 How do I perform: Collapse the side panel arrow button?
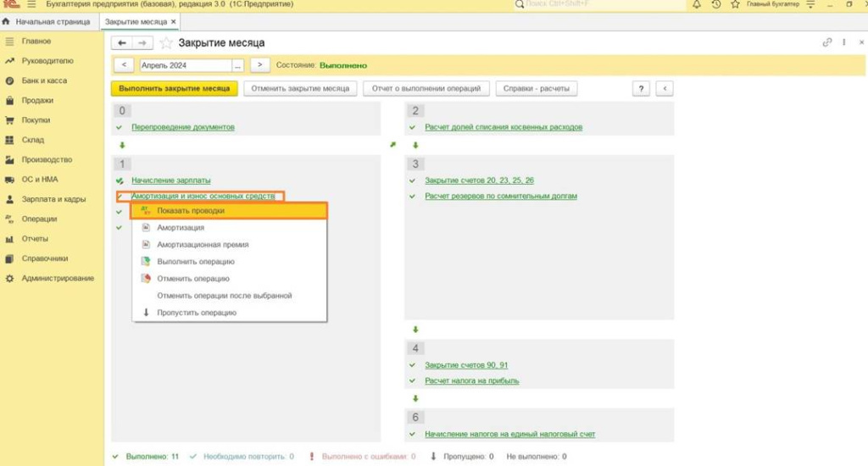[665, 88]
